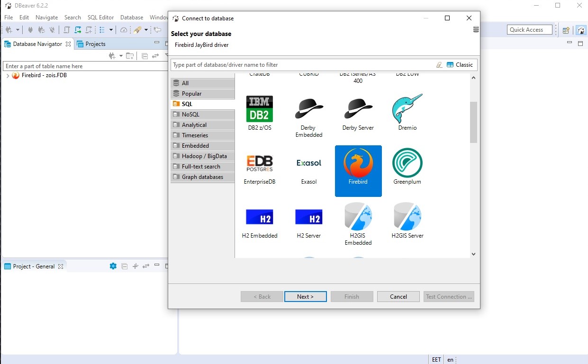Screen dimensions: 588x364
Task: Click link with editor arrows in Project - General
Action: coord(146,266)
